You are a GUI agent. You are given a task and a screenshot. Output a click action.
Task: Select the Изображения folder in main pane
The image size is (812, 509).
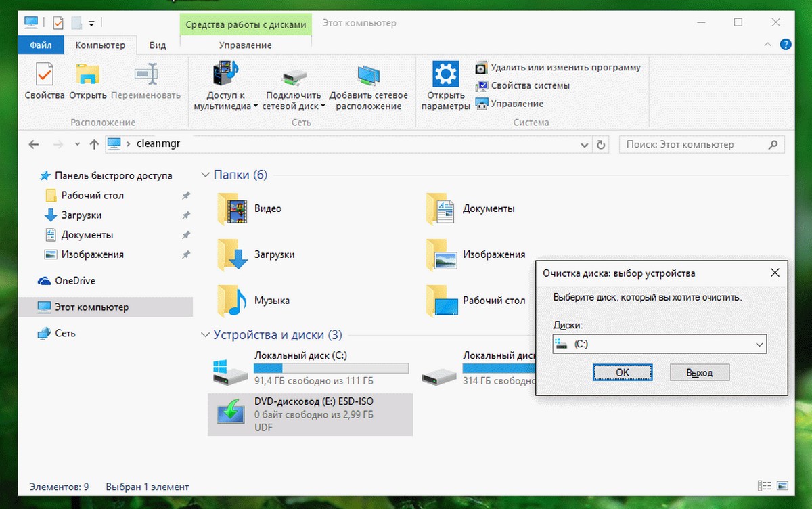click(x=476, y=255)
